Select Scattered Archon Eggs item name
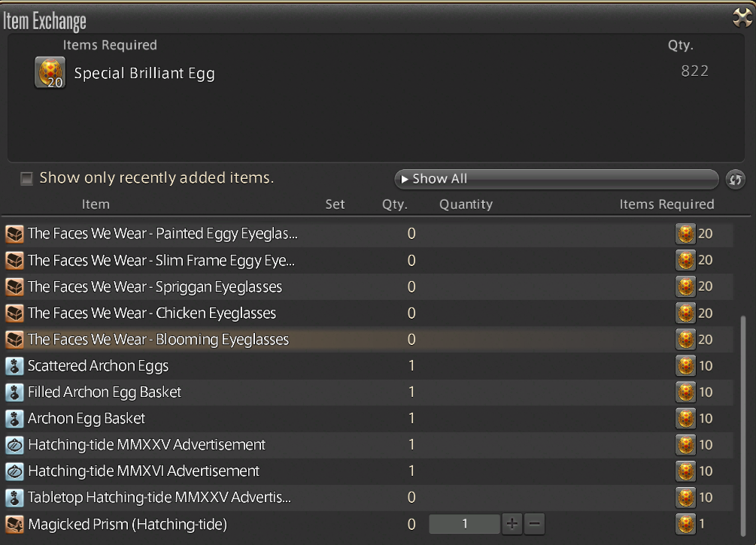 pos(98,366)
